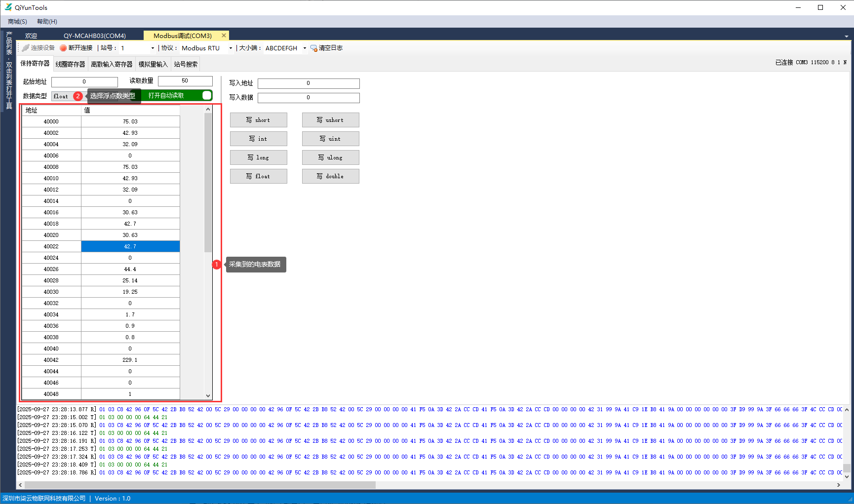The width and height of the screenshot is (854, 504).
Task: Open the 帮助(H) menu
Action: (47, 22)
